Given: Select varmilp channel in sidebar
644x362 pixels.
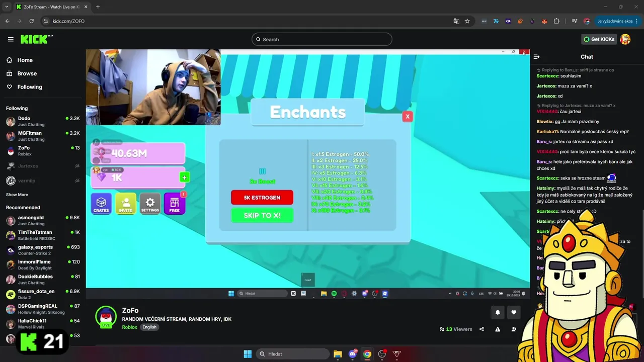Looking at the screenshot, I should 43,180.
